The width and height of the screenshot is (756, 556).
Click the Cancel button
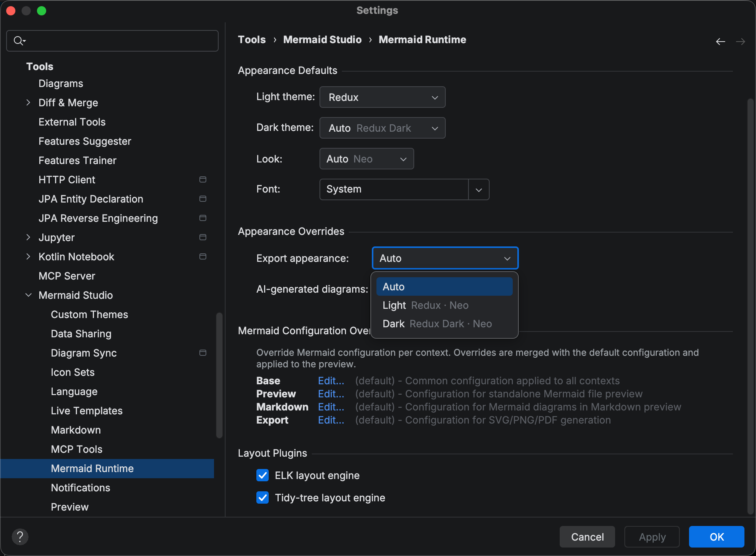coord(587,537)
